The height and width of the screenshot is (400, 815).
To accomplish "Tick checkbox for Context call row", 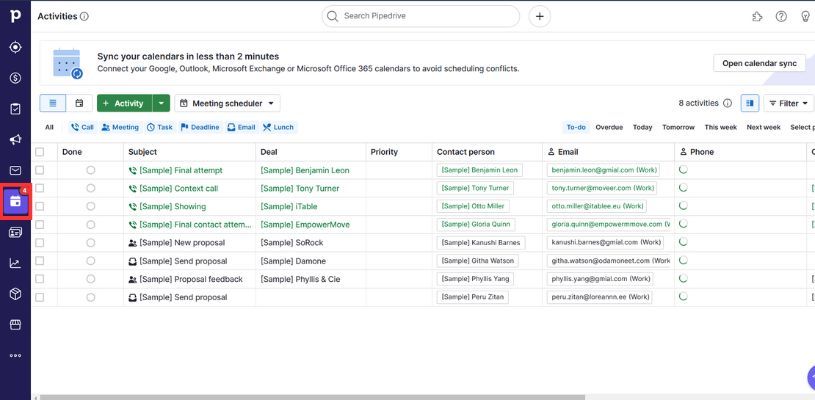I will pos(40,188).
